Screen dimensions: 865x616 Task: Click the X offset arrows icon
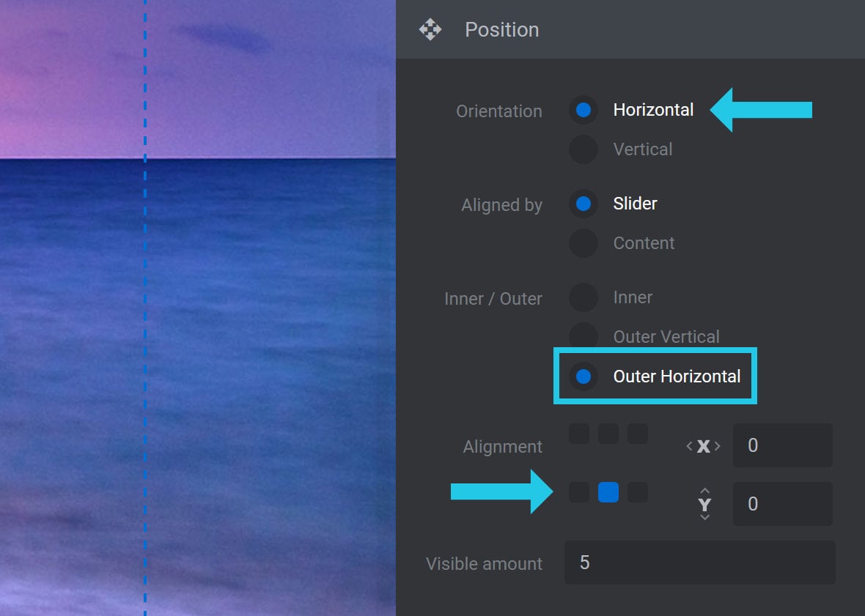tap(704, 446)
